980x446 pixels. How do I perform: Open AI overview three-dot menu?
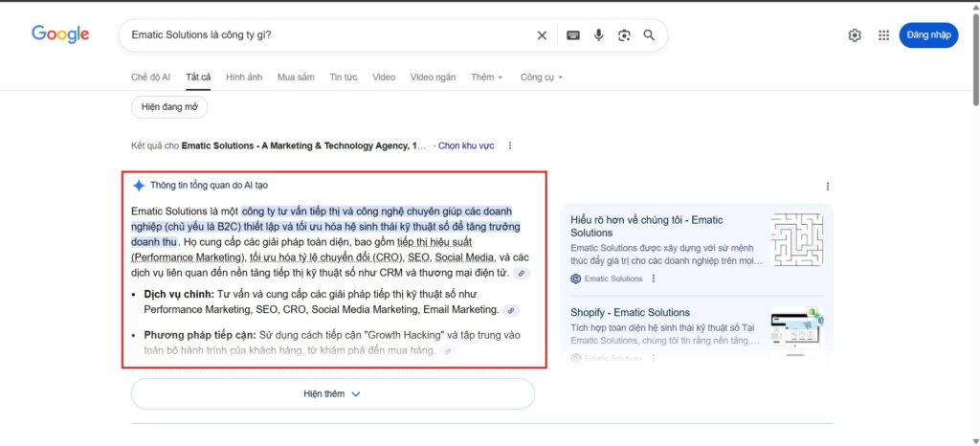[x=828, y=186]
